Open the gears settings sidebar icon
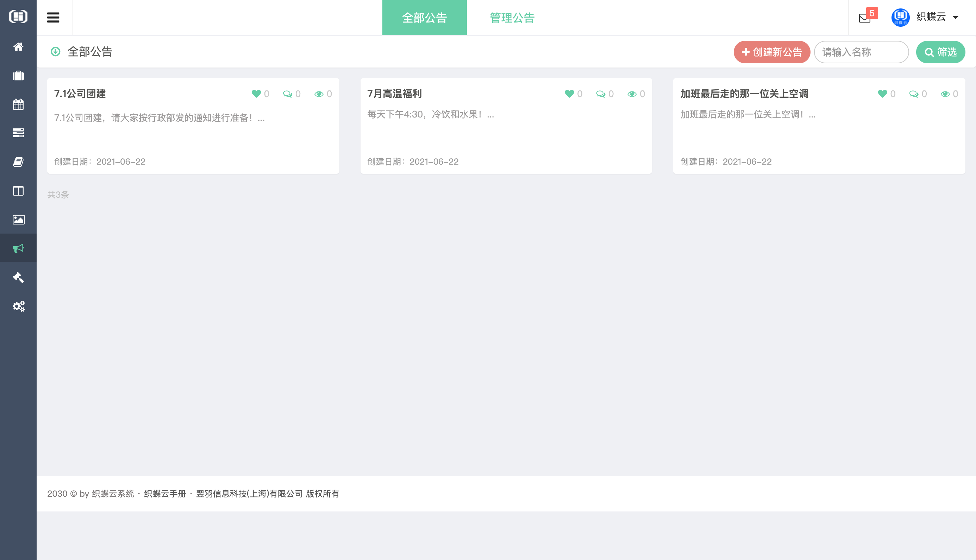The width and height of the screenshot is (976, 560). click(x=18, y=306)
